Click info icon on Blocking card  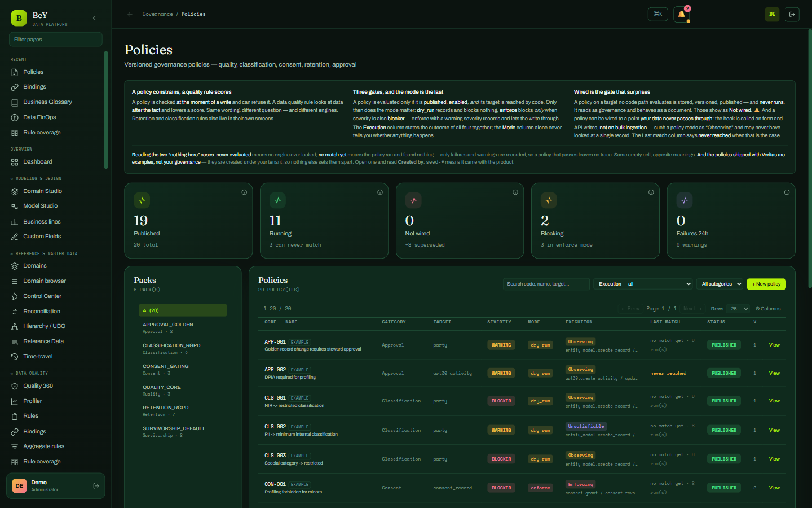click(651, 192)
